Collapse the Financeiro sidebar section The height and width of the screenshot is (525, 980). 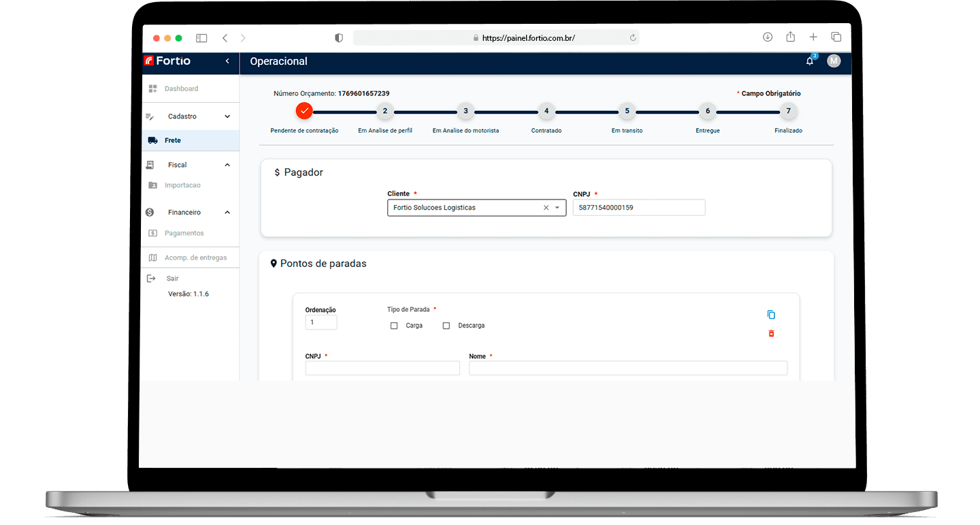[227, 212]
